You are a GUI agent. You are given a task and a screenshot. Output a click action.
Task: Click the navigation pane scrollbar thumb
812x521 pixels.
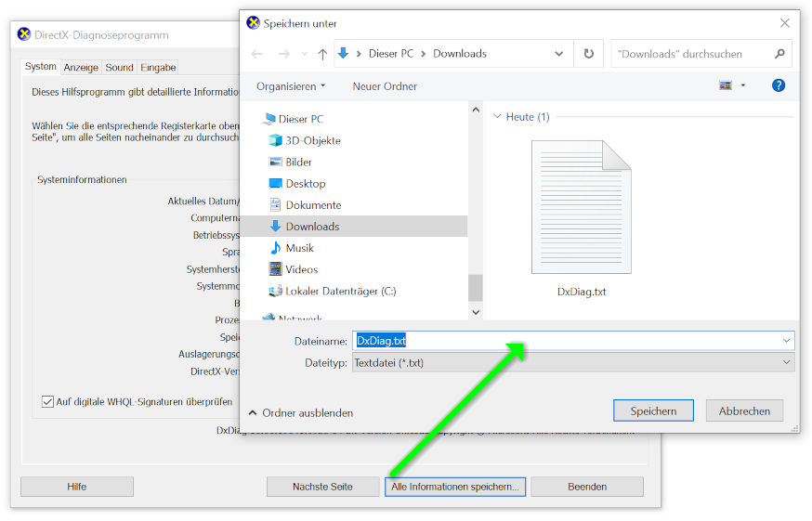point(476,287)
